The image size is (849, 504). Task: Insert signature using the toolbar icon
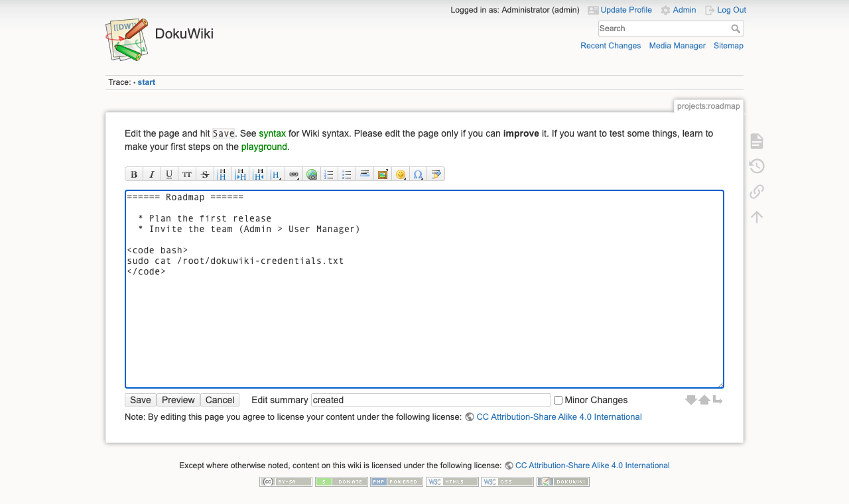click(x=436, y=174)
